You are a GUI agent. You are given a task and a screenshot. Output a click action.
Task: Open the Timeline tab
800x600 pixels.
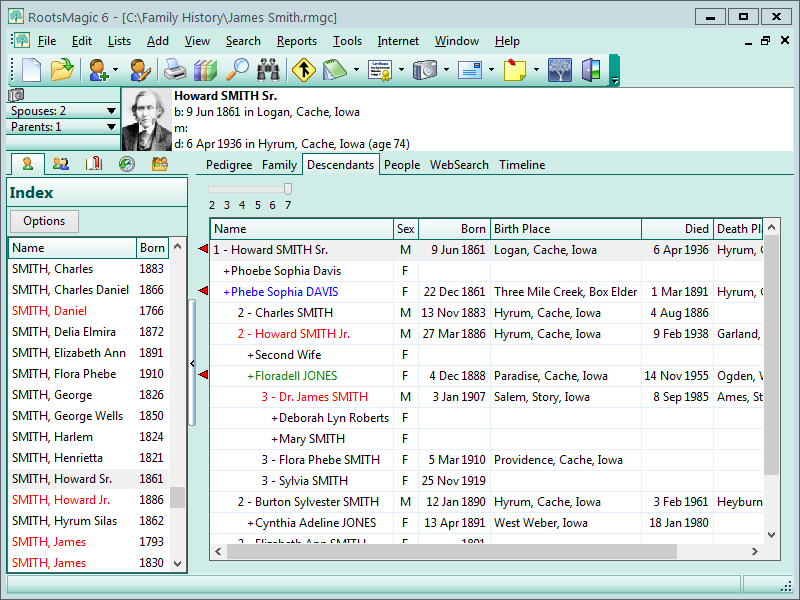[x=522, y=165]
